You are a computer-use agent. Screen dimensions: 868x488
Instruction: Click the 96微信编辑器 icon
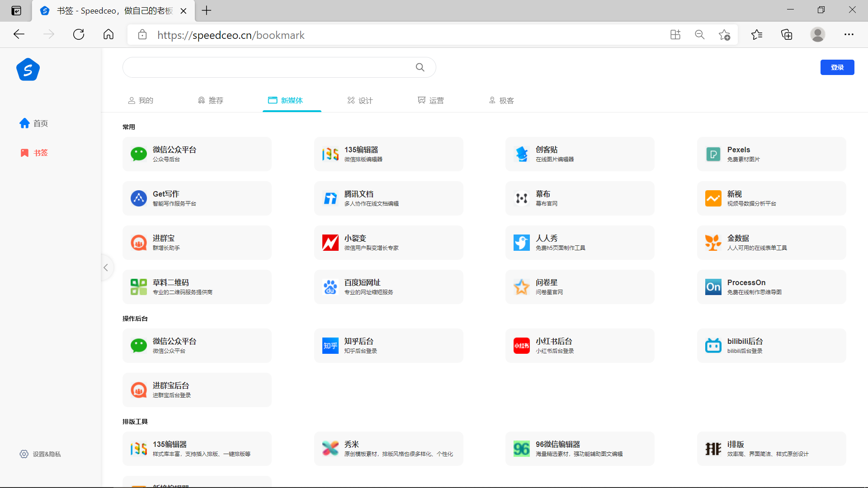522,449
